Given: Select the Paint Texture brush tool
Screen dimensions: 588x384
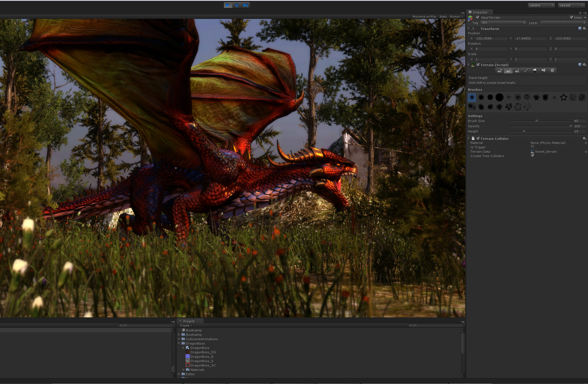Looking at the screenshot, I should tap(526, 71).
